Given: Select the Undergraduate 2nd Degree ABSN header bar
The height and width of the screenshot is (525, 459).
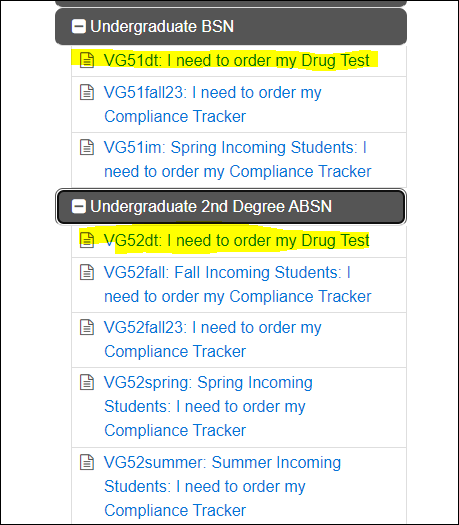Looking at the screenshot, I should coord(231,206).
